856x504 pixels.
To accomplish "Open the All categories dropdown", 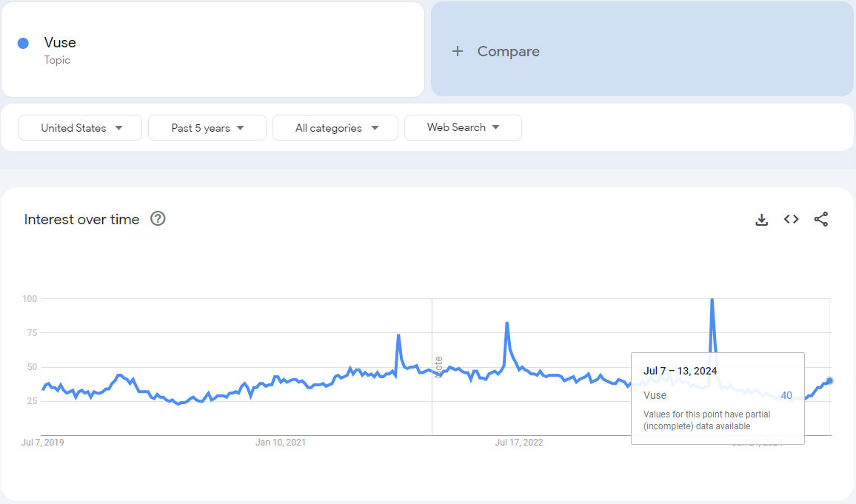I will (335, 127).
